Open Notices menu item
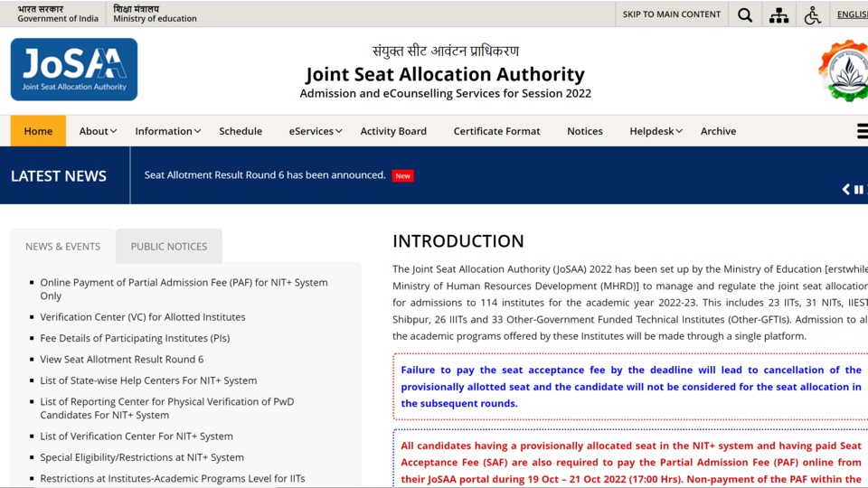This screenshot has width=868, height=488. point(585,131)
